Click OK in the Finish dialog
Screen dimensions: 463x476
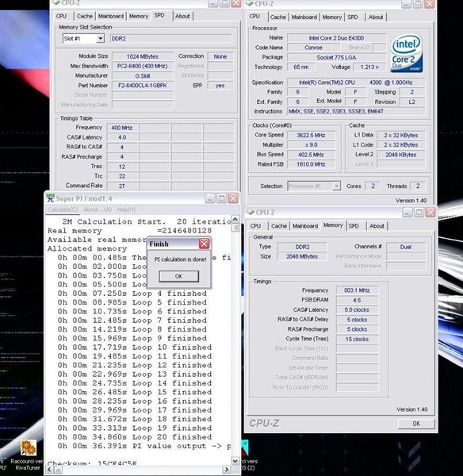[178, 276]
